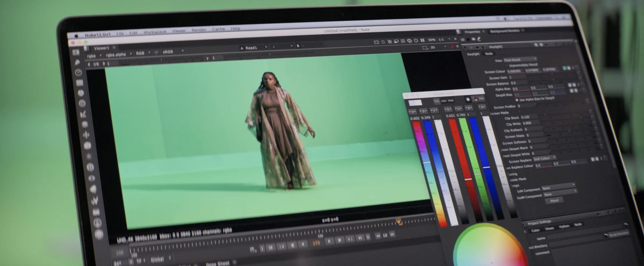Toggle the RGB sliders button
This screenshot has width=644, height=266.
(x=451, y=100)
